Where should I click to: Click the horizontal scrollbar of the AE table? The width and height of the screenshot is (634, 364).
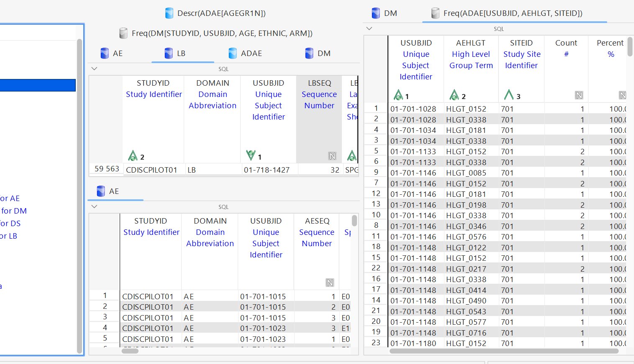130,351
